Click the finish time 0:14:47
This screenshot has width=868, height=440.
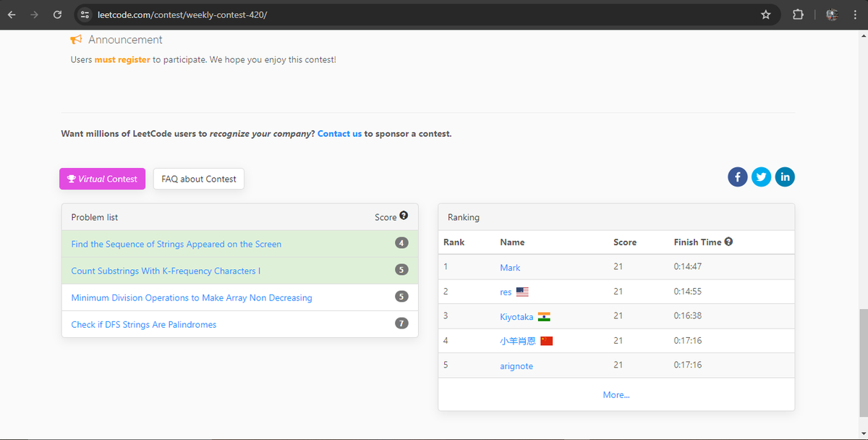688,266
